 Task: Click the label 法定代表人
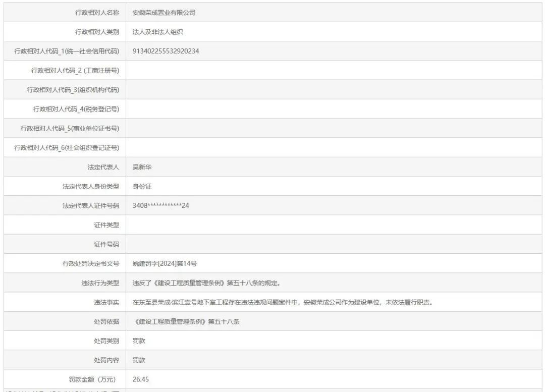tap(103, 167)
